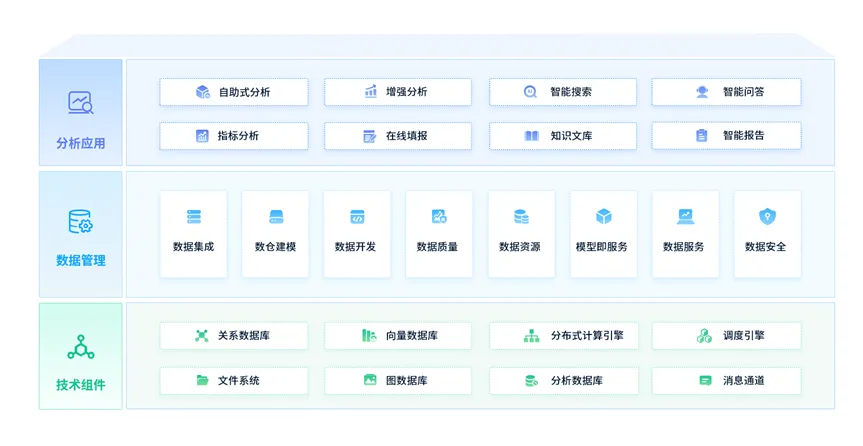Click the 数仓建模 drive icon

click(x=276, y=217)
